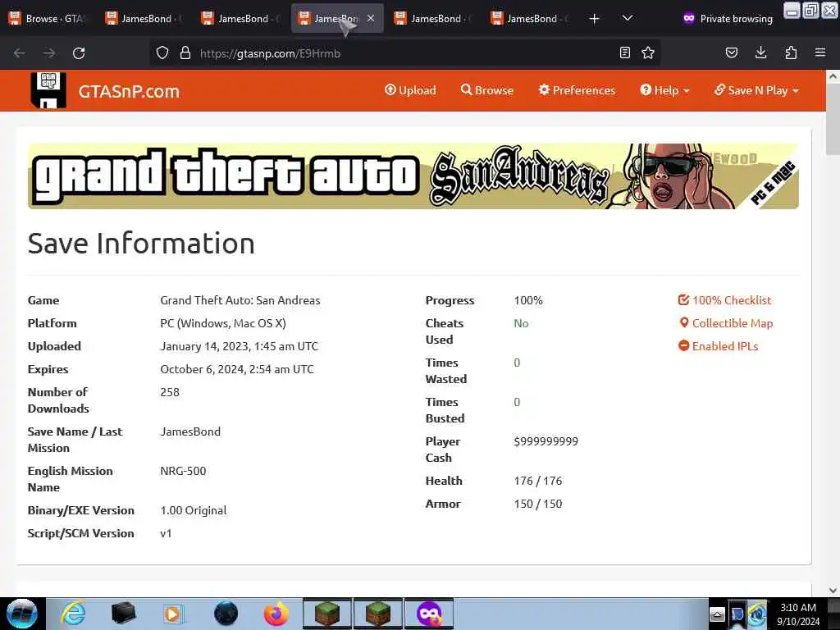Screen dimensions: 840x630
Task: Click the scrollbar down arrow
Action: tap(833, 591)
